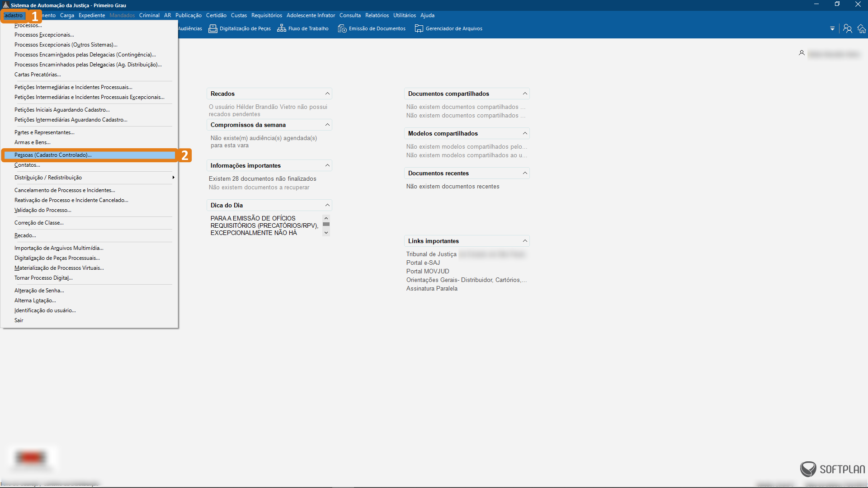Open Cartas Precatórias menu entry
Image resolution: width=868 pixels, height=488 pixels.
pyautogui.click(x=38, y=75)
